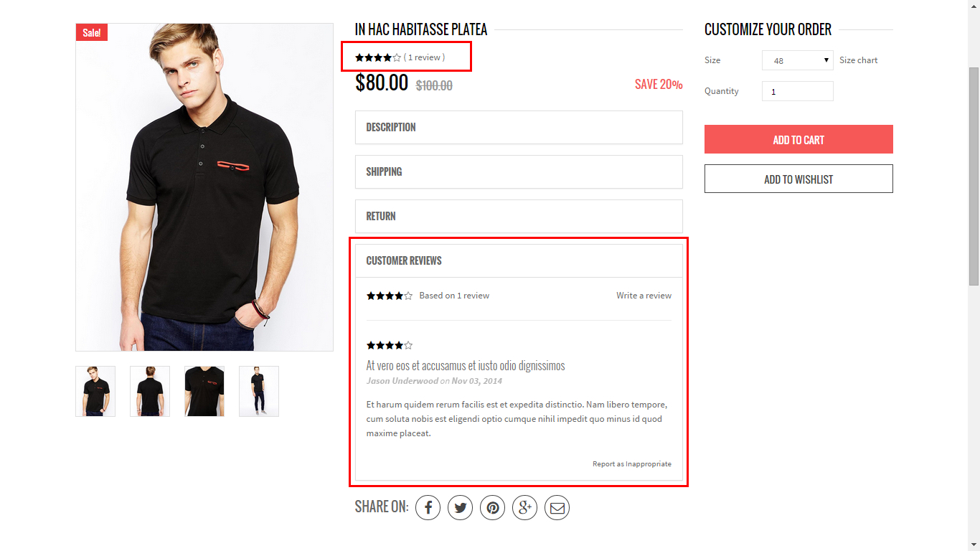980x551 pixels.
Task: Expand the Description accordion section
Action: coord(519,127)
